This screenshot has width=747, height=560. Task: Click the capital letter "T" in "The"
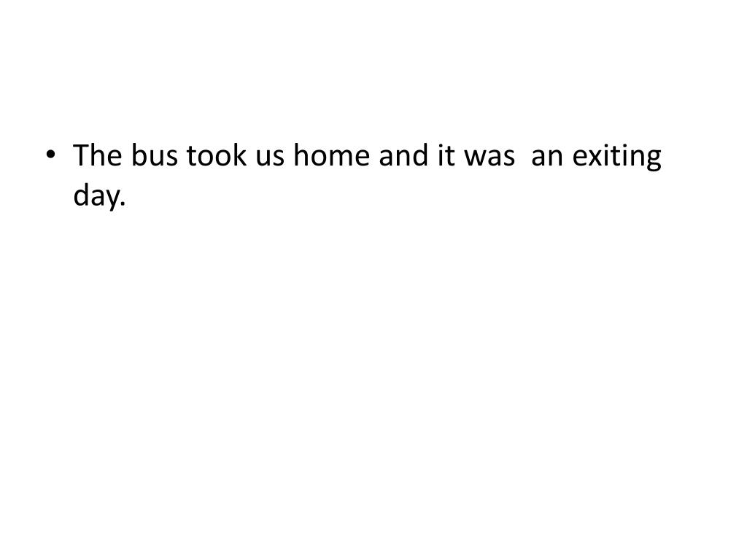click(81, 157)
